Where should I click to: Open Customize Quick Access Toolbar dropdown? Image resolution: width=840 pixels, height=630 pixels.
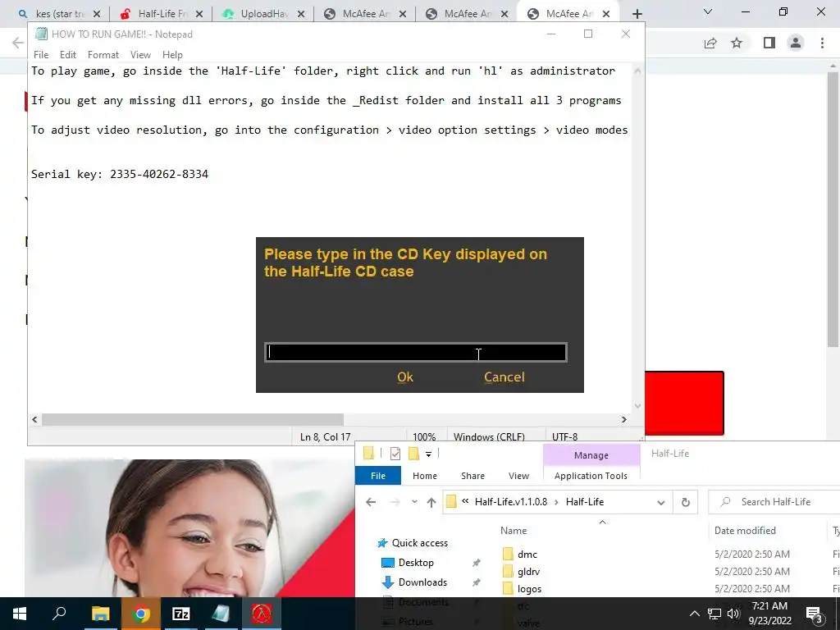(428, 454)
